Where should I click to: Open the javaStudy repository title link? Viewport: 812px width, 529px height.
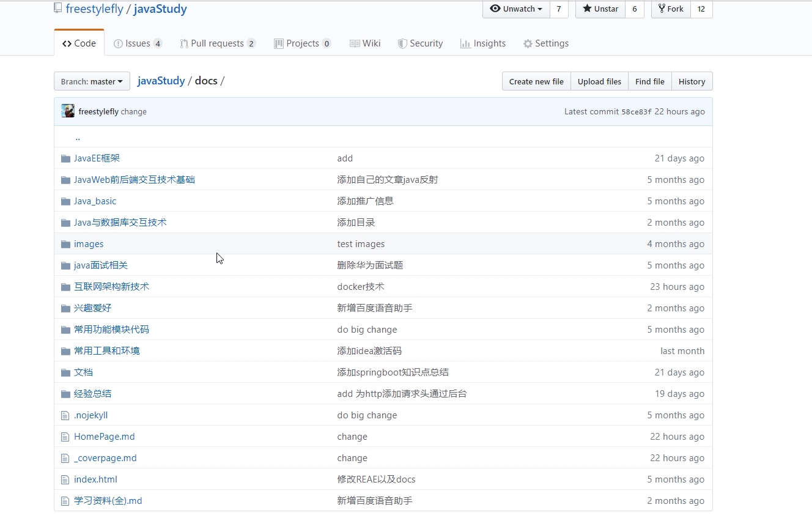[x=160, y=9]
